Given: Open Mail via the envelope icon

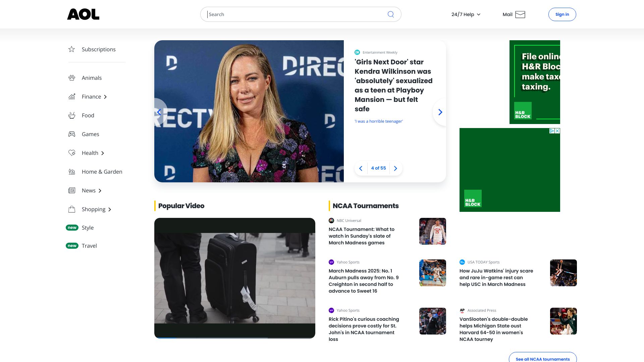Looking at the screenshot, I should click(x=520, y=14).
